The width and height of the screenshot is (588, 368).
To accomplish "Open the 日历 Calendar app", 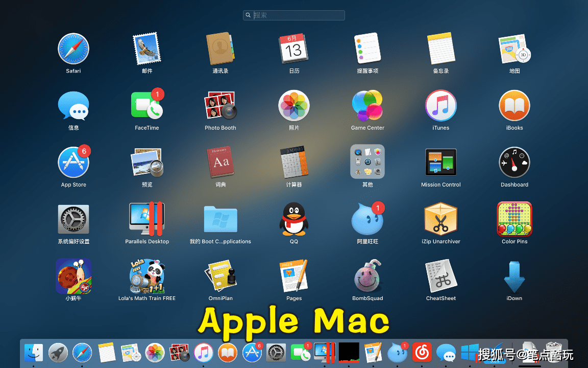I will [x=293, y=49].
